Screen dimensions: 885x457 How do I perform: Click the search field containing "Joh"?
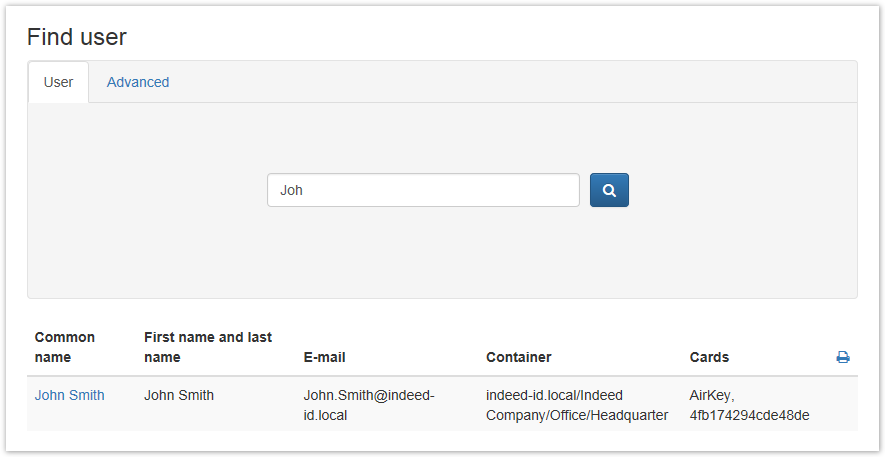tap(423, 190)
